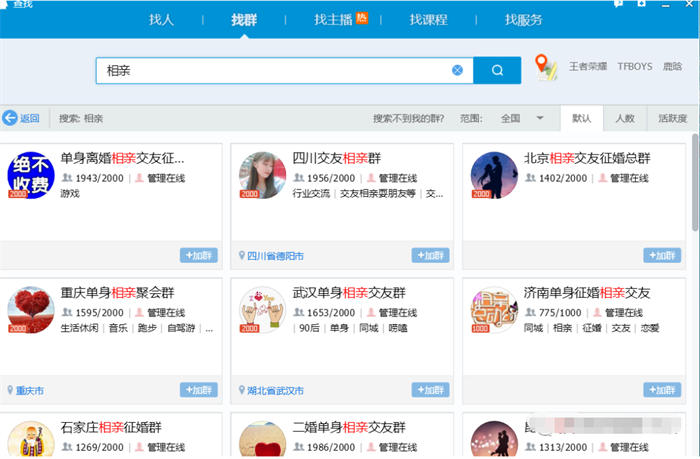The width and height of the screenshot is (700, 459).
Task: Click 加群 button for 武汉单身相亲交友群
Action: pyautogui.click(x=430, y=390)
